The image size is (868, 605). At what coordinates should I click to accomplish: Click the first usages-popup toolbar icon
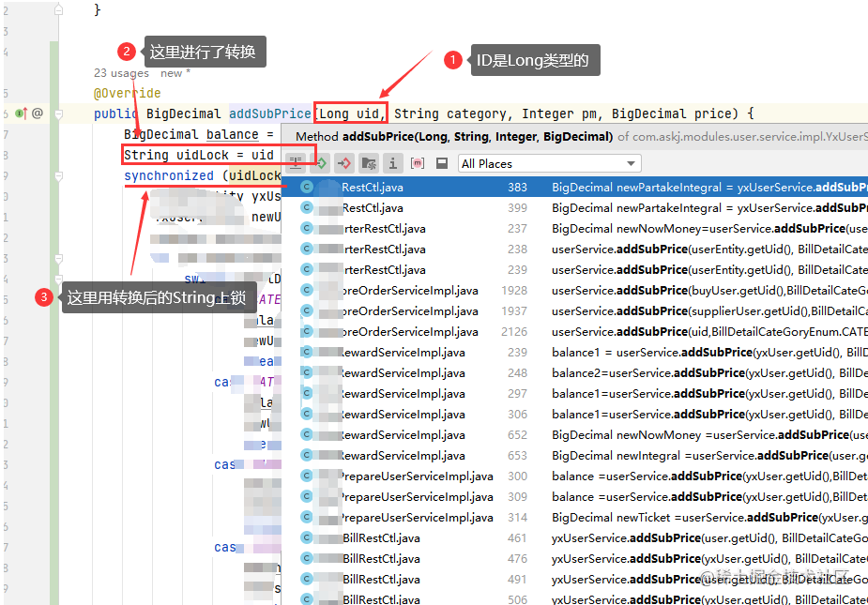(296, 163)
